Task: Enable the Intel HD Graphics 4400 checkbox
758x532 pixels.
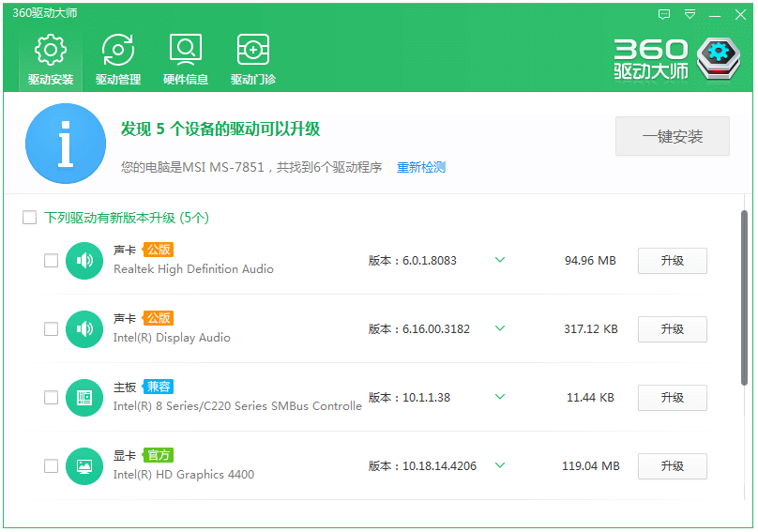Action: 51,466
